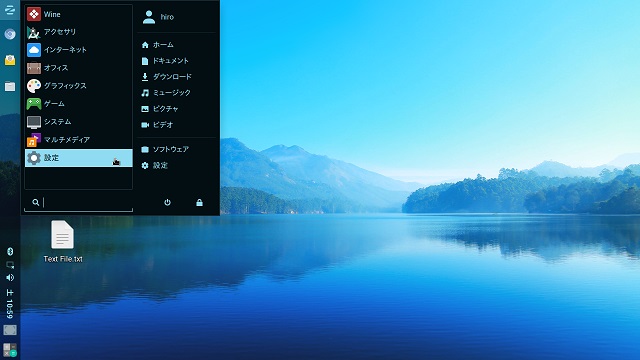640x360 pixels.
Task: Focus the menu search field
Action: coord(78,202)
